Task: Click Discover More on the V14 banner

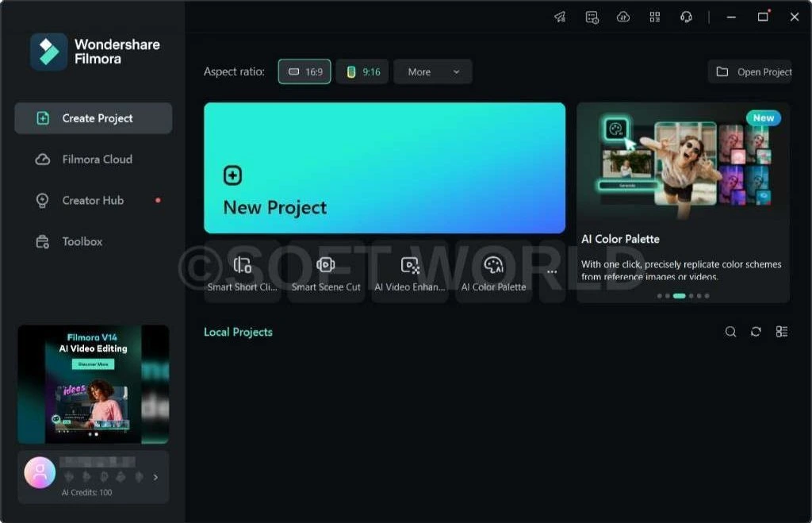Action: click(x=94, y=364)
